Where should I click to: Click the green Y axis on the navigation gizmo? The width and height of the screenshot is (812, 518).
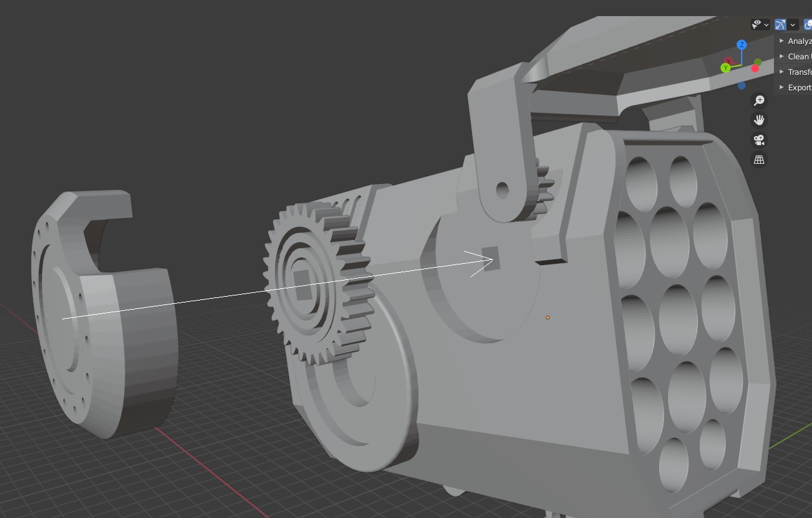coord(726,68)
